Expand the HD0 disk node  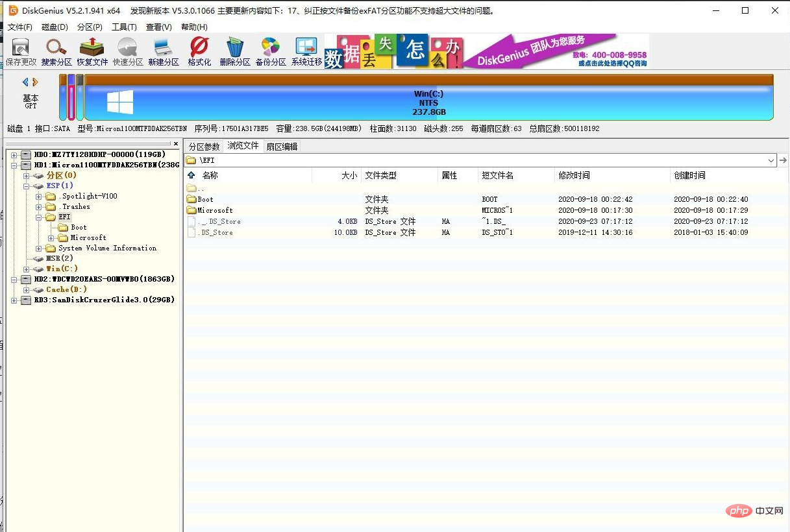[14, 154]
